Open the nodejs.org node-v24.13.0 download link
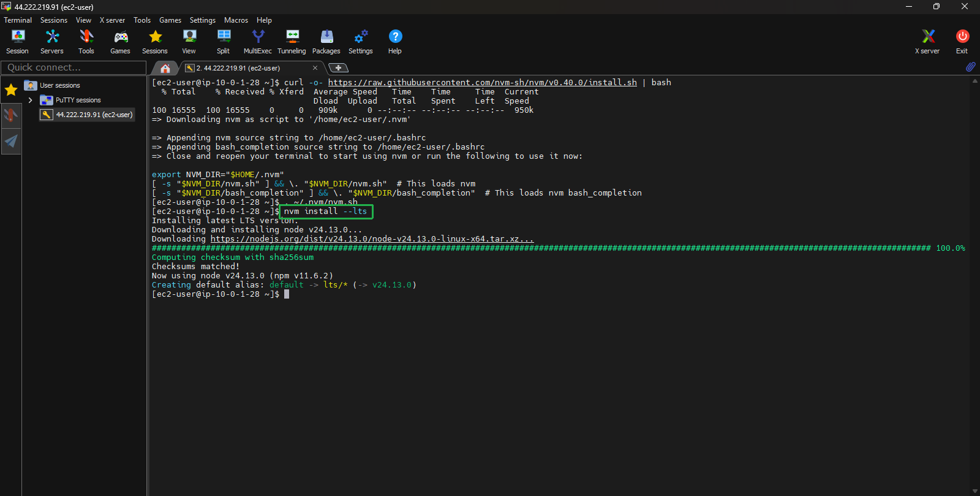Screen dimensions: 980x496 point(372,239)
